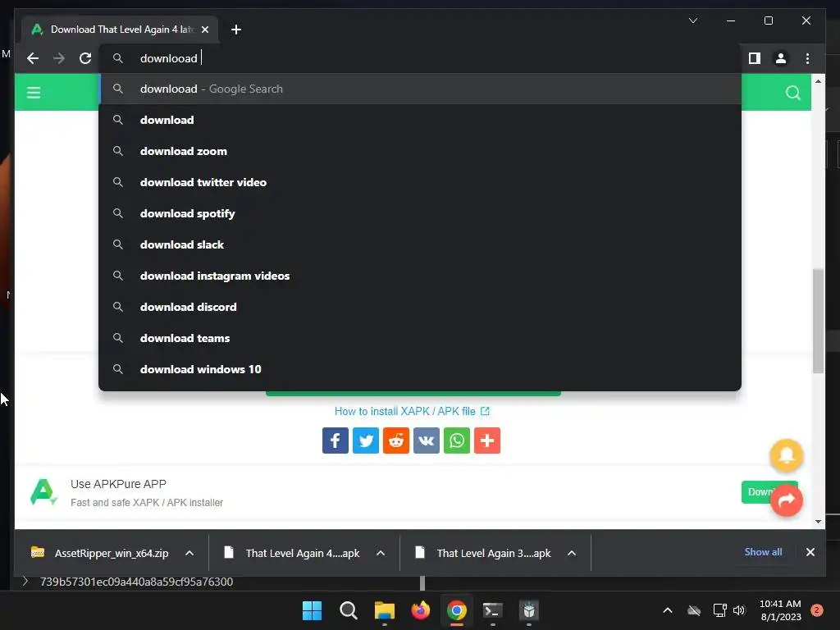Open the Chrome three-dot menu
This screenshot has width=840, height=630.
807,58
